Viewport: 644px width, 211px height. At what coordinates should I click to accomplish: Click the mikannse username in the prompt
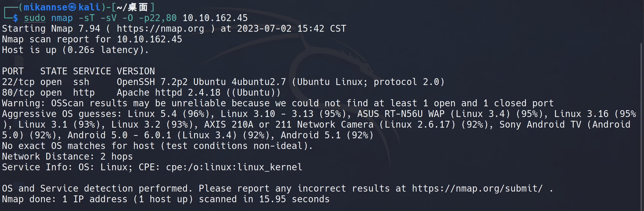(x=45, y=7)
